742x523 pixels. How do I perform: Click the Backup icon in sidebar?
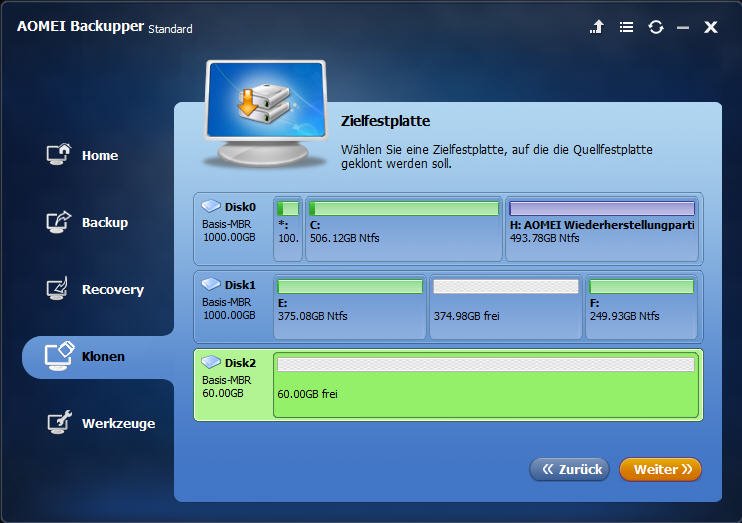(x=59, y=222)
